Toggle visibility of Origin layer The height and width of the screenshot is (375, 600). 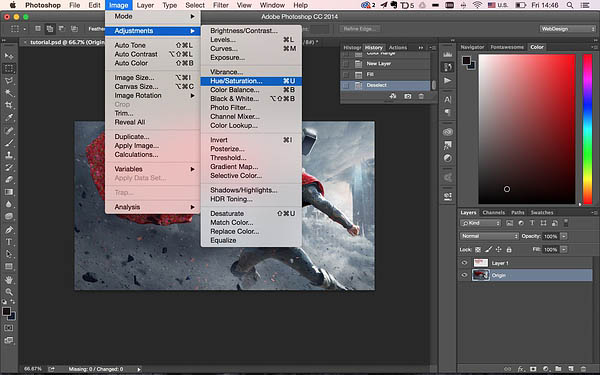pos(464,275)
